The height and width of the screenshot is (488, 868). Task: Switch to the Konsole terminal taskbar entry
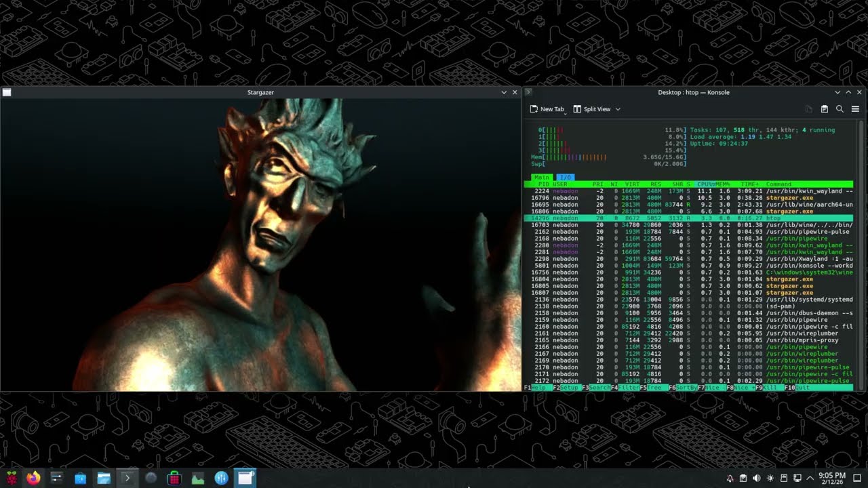pyautogui.click(x=127, y=478)
